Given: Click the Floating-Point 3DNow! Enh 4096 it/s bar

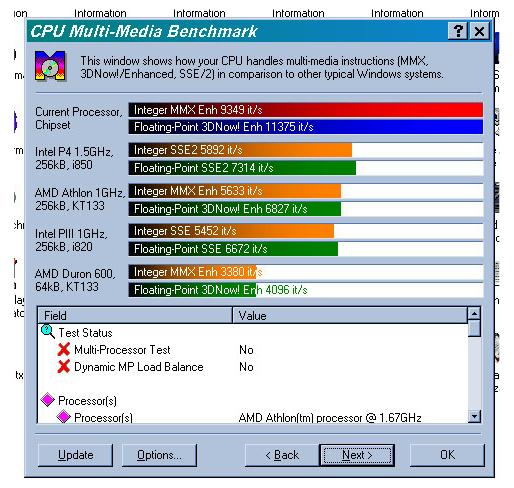Looking at the screenshot, I should pos(192,290).
